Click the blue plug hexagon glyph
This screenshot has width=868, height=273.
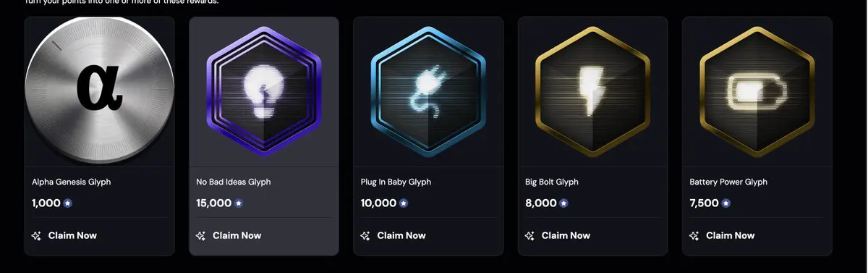[x=427, y=91]
